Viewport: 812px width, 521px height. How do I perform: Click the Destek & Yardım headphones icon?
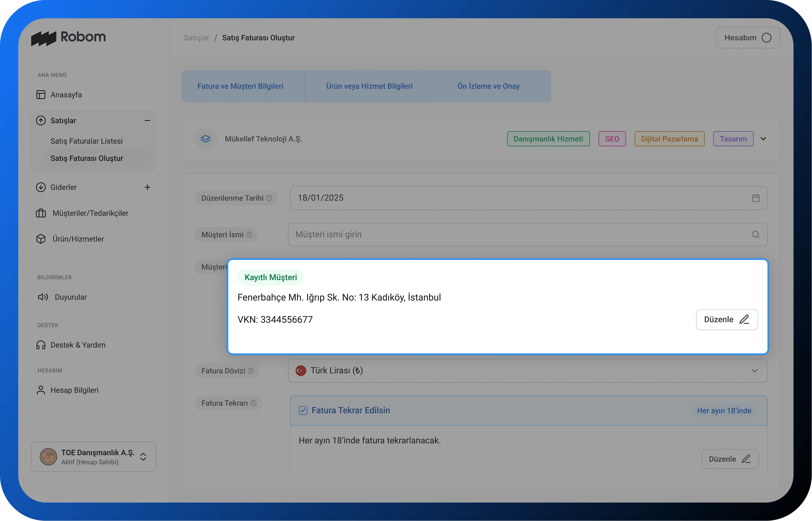[x=41, y=345]
